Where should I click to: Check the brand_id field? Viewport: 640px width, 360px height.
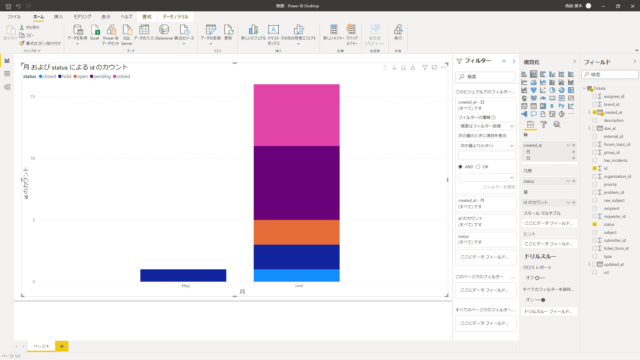[x=595, y=104]
